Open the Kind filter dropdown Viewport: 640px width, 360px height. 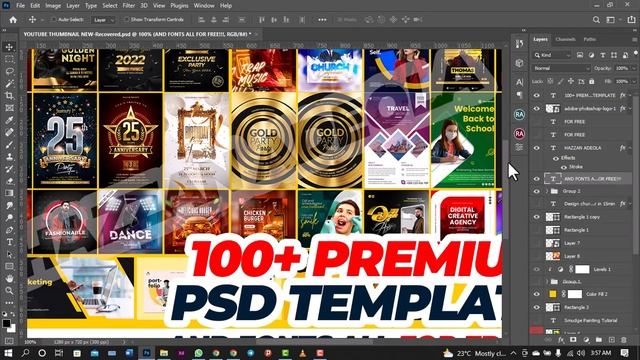click(553, 55)
